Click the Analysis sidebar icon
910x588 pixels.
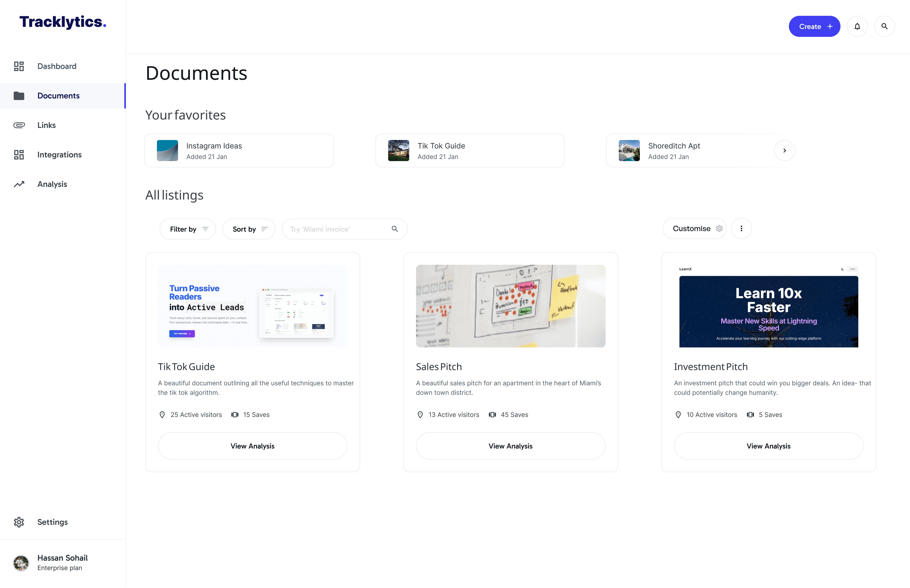point(19,184)
